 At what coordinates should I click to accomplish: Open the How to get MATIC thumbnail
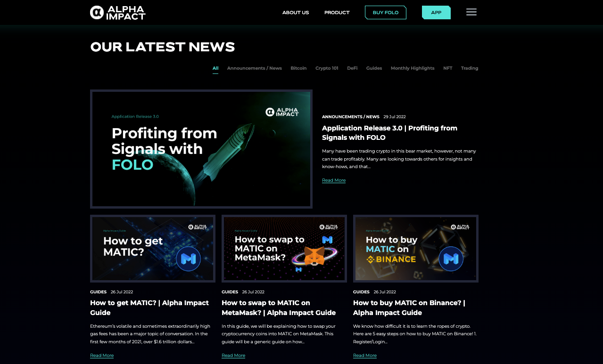153,249
